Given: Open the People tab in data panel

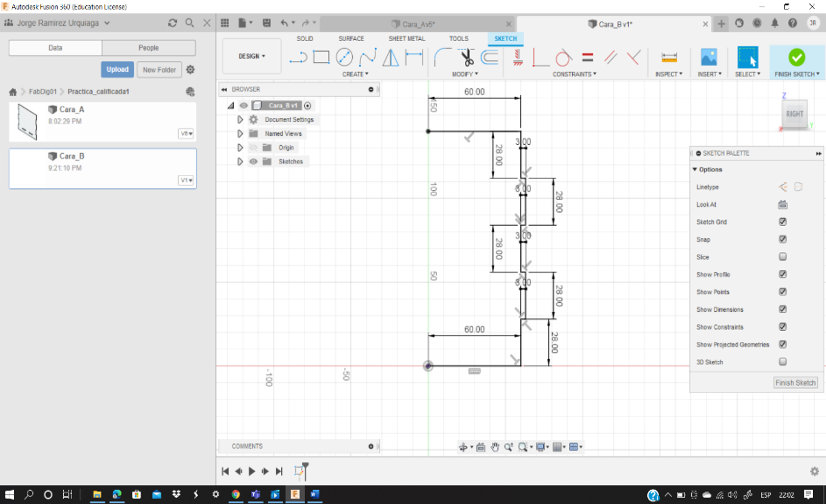Looking at the screenshot, I should click(x=149, y=48).
